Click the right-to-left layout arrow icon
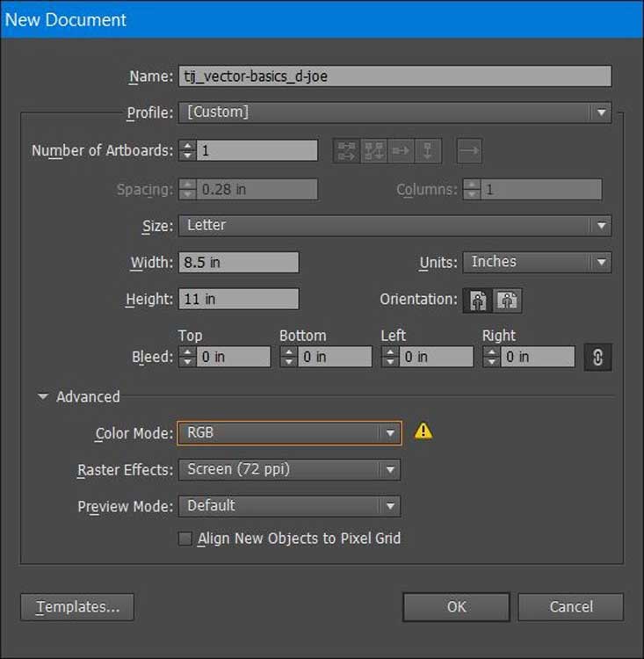 tap(469, 151)
